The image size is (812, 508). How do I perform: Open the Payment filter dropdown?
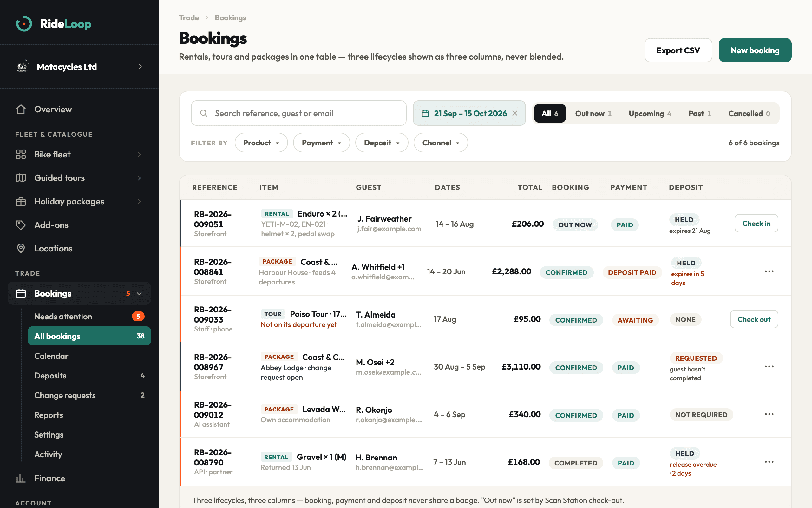[321, 143]
